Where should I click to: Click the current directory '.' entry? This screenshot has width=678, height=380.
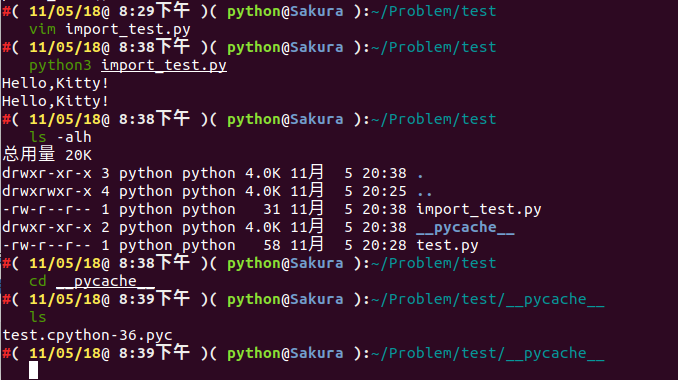click(x=420, y=174)
